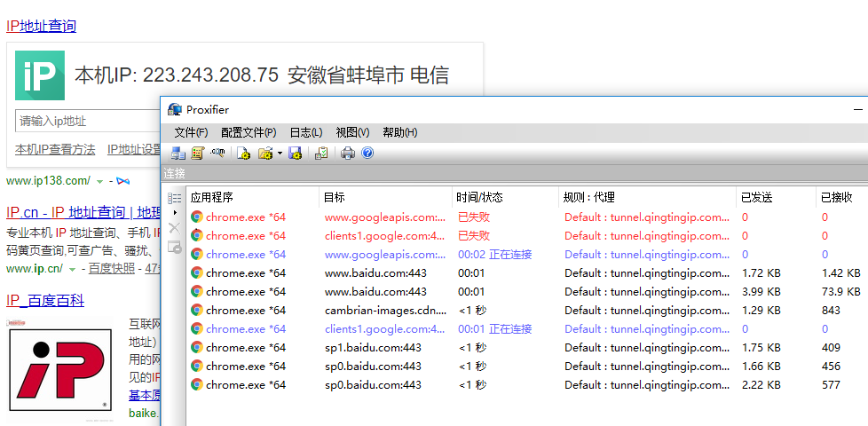Open the IP地址查询 link in browser

(41, 26)
